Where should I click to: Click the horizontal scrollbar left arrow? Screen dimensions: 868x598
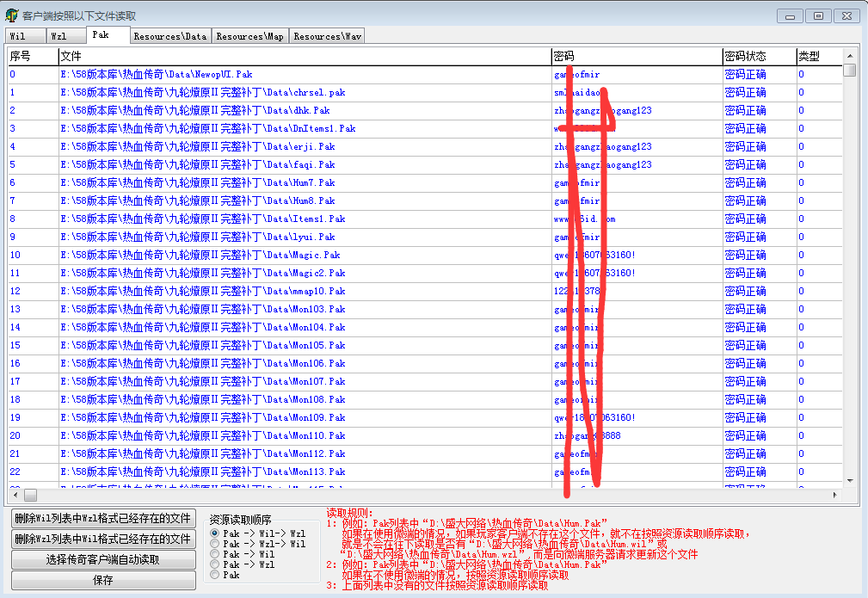tap(13, 496)
